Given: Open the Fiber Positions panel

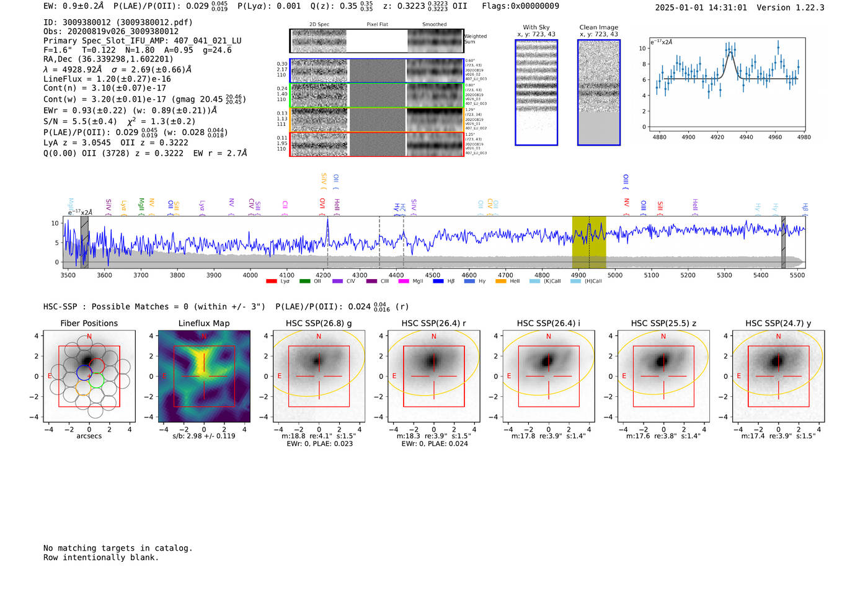Looking at the screenshot, I should point(89,376).
